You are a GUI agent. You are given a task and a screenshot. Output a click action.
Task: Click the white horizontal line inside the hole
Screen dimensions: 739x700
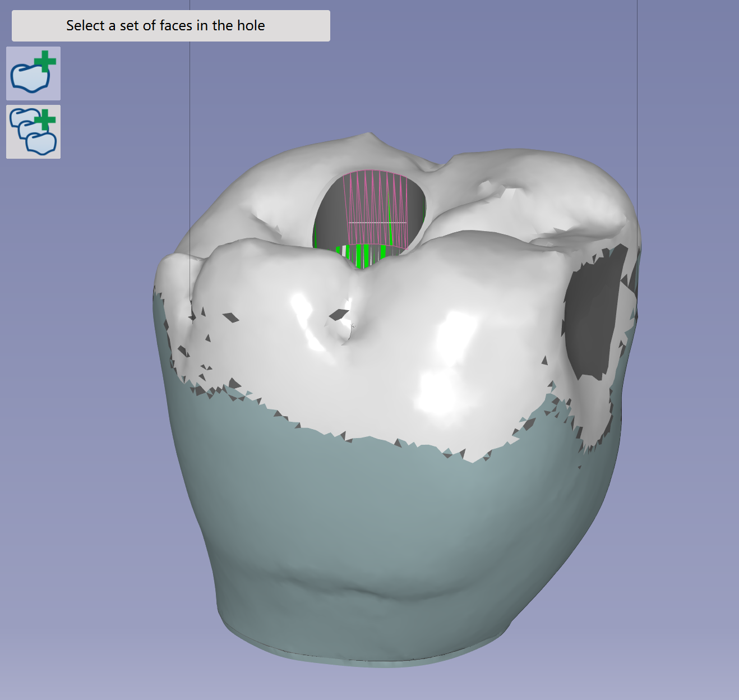377,223
